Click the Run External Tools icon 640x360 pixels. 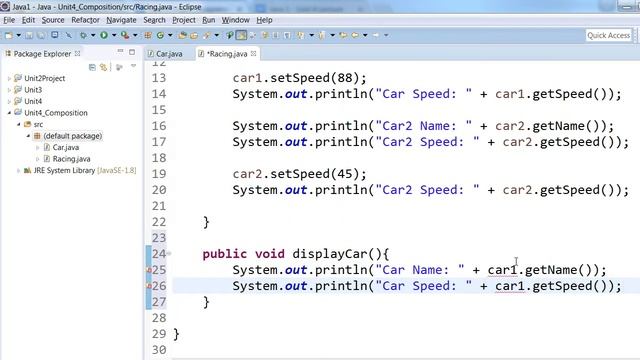125,35
